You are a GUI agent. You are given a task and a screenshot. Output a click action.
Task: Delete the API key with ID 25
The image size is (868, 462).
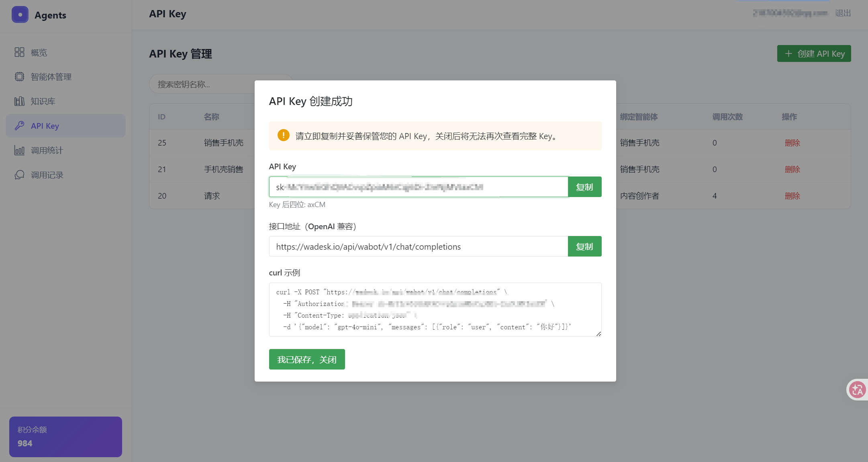coord(792,143)
